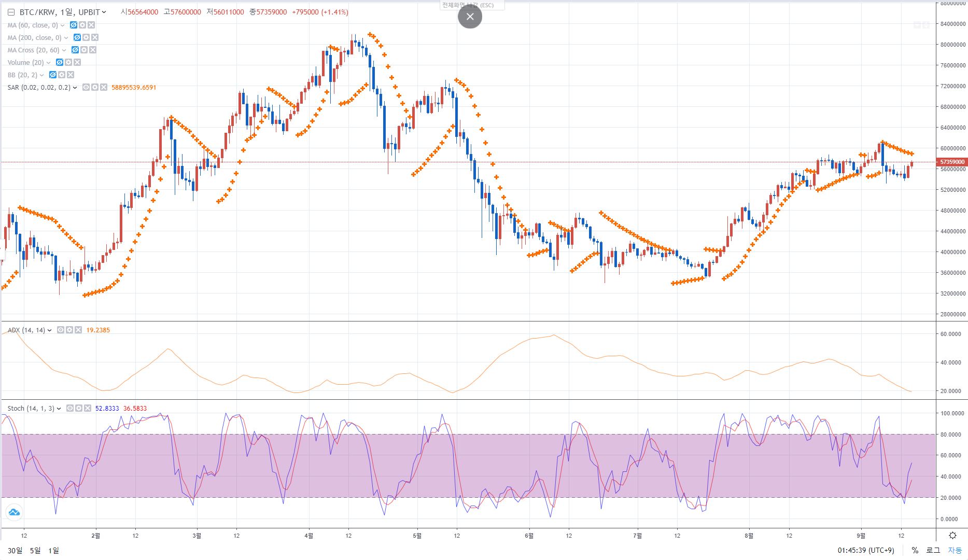Remove the Volume (20) indicator
Image resolution: width=968 pixels, height=560 pixels.
77,62
